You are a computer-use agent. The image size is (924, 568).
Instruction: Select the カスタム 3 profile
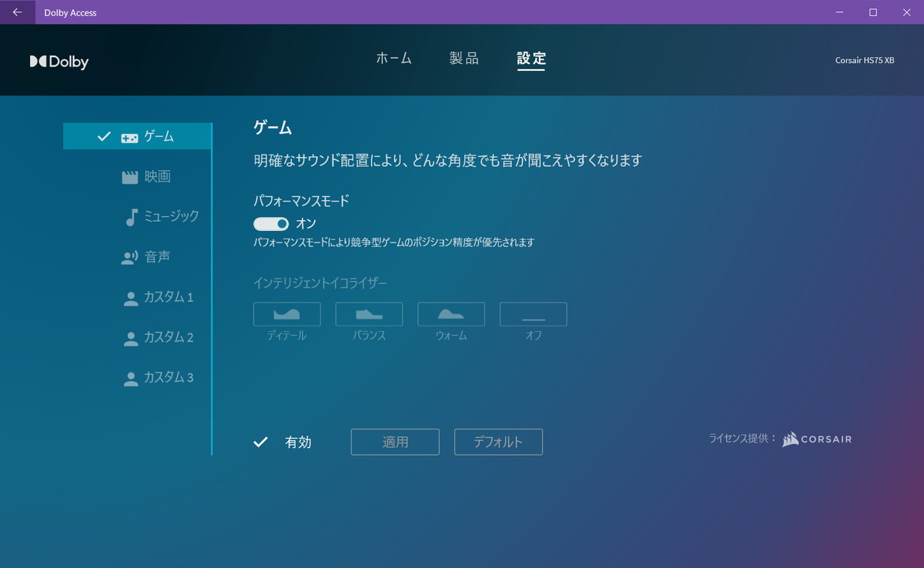click(x=137, y=377)
